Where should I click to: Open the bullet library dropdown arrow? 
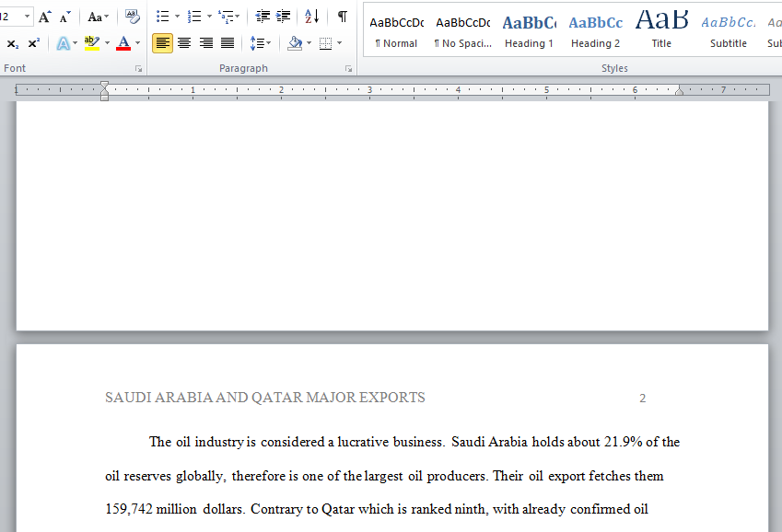pyautogui.click(x=177, y=17)
